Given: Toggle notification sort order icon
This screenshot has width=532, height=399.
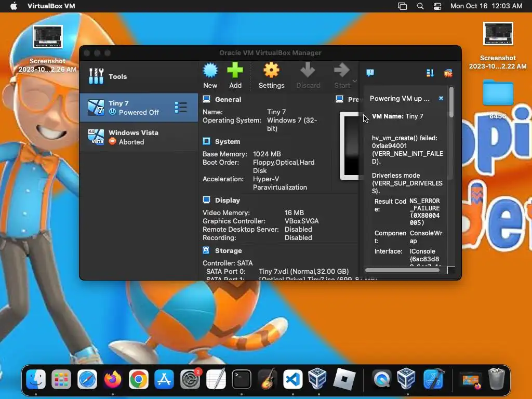Looking at the screenshot, I should 430,73.
